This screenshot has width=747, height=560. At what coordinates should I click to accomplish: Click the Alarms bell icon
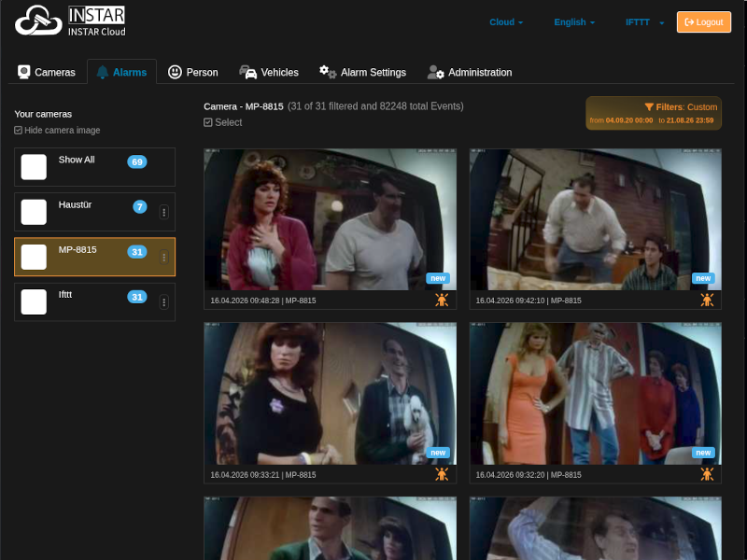coord(102,72)
